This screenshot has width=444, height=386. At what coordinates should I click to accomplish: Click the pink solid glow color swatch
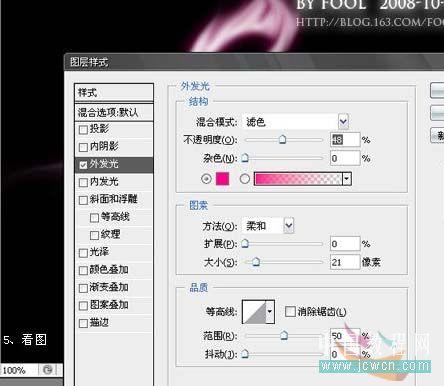tap(222, 179)
